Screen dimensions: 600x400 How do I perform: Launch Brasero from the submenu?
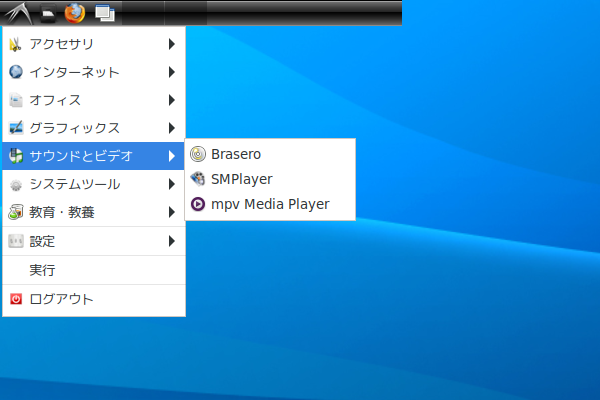[x=270, y=154]
